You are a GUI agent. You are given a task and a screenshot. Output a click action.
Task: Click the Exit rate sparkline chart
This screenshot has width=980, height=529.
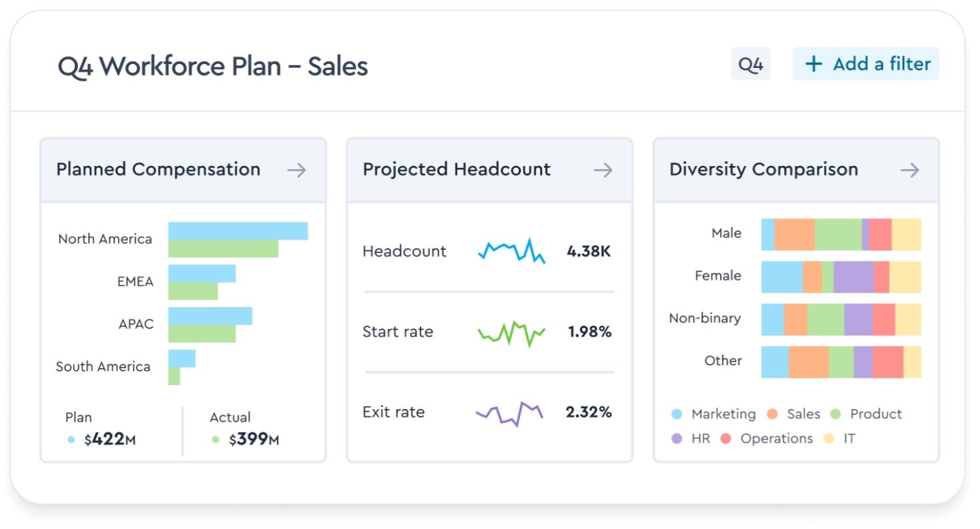tap(511, 413)
